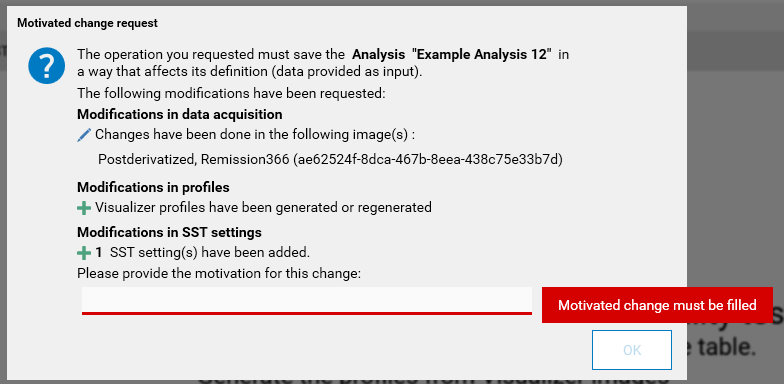Click the 'Please provide the motivation' label

[219, 274]
